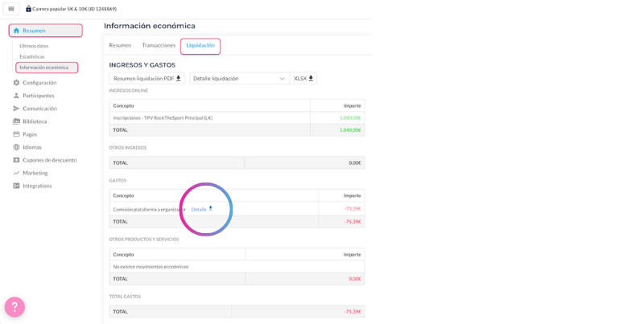Open Configuración via gear icon
The image size is (644, 324).
pyautogui.click(x=16, y=83)
